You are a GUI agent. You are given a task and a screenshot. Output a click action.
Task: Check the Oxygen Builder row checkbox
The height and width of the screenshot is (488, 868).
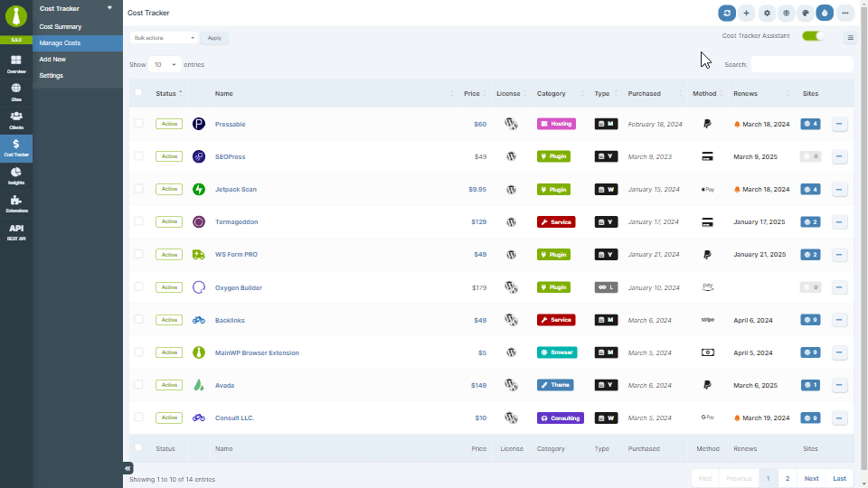pos(138,286)
